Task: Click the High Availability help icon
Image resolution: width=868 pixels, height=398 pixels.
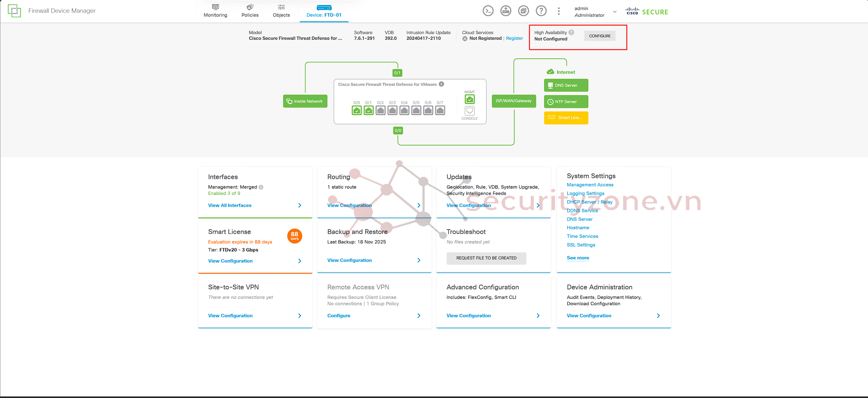Action: (571, 32)
